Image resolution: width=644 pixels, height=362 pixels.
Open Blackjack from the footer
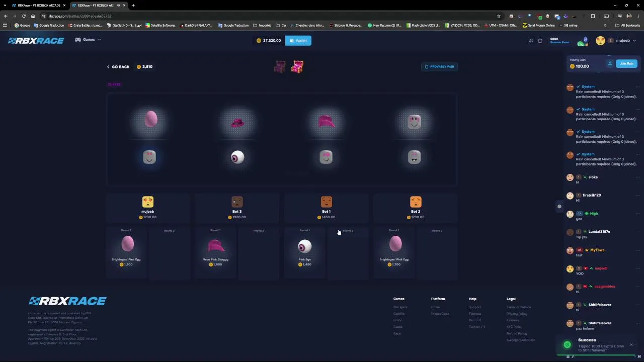tap(400, 307)
